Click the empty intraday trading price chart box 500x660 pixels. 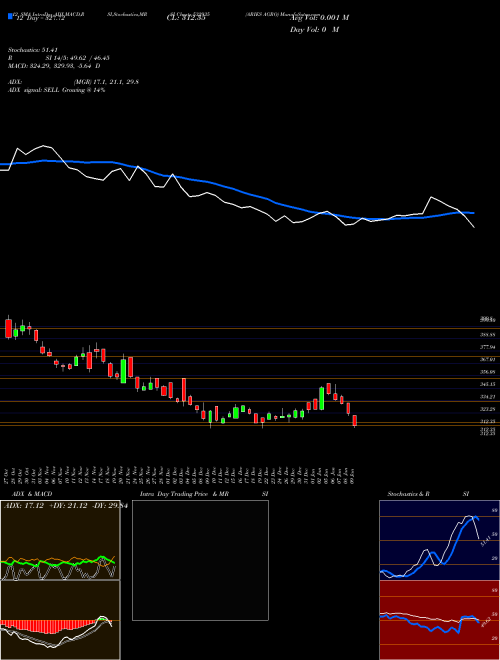click(x=200, y=560)
